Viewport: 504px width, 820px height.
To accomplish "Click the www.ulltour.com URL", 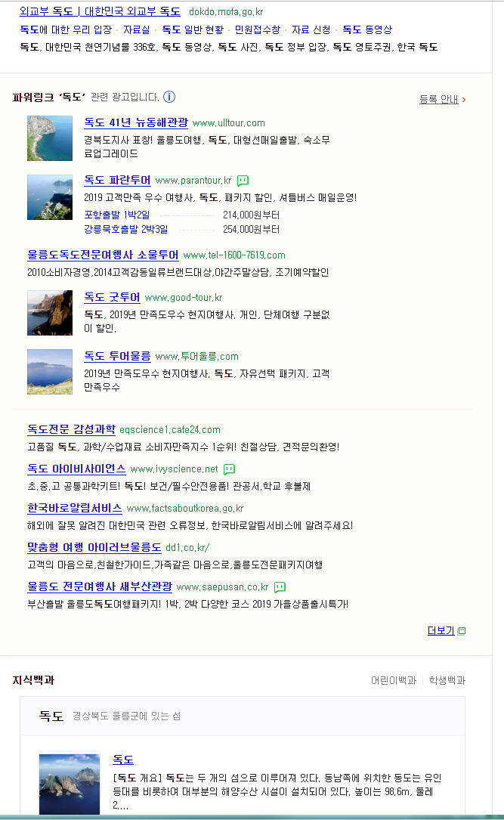I will [x=228, y=123].
